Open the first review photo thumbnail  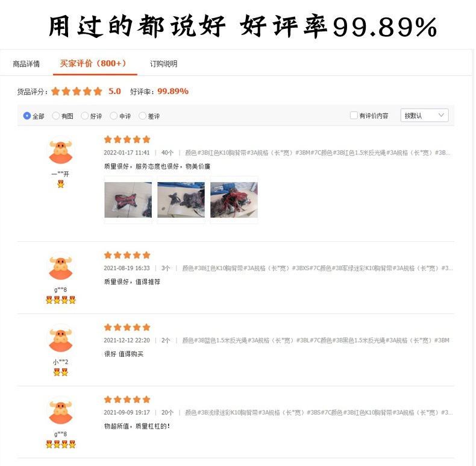[128, 200]
